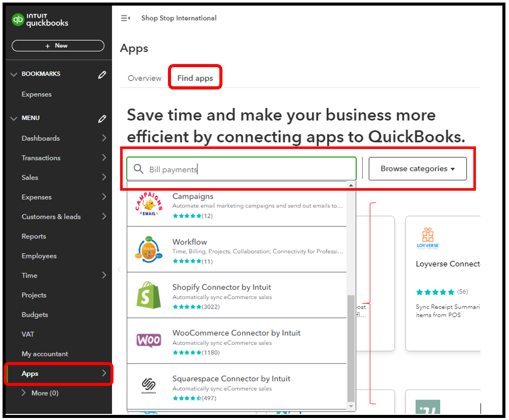
Task: Click the edit pencil next to MENU
Action: 102,118
